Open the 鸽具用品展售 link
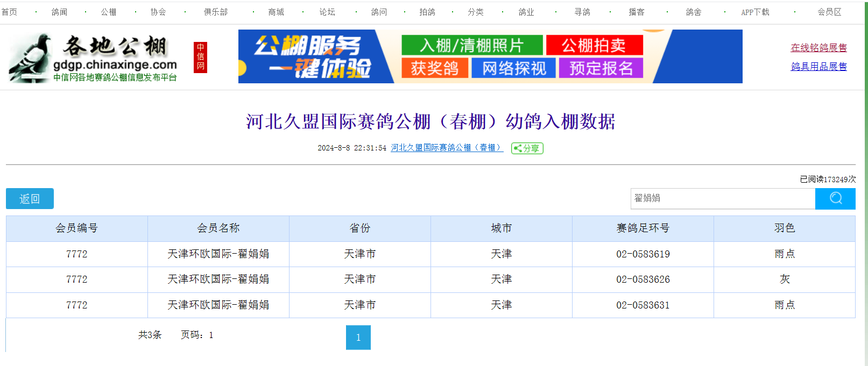The width and height of the screenshot is (868, 366). pyautogui.click(x=818, y=67)
